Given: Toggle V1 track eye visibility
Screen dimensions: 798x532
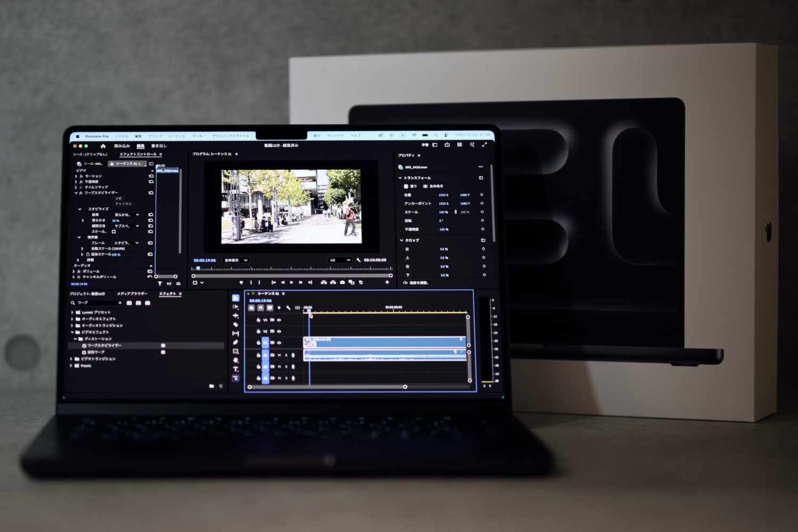Looking at the screenshot, I should 279,343.
